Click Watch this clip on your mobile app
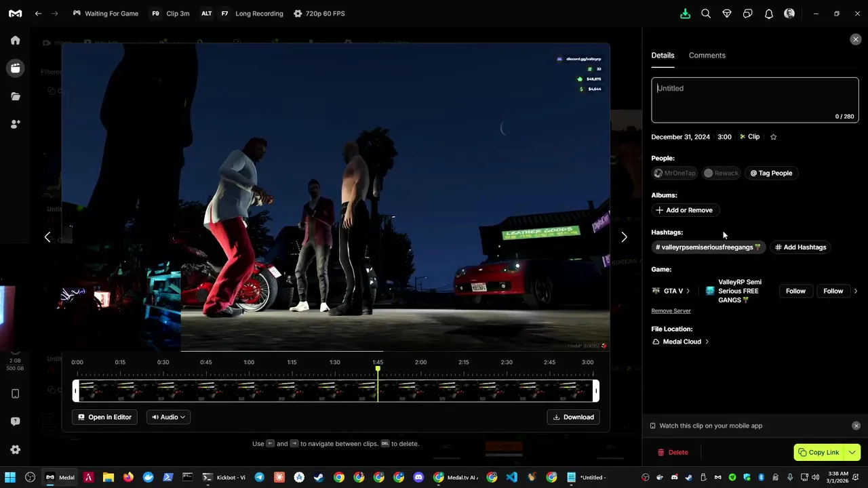 click(x=711, y=426)
